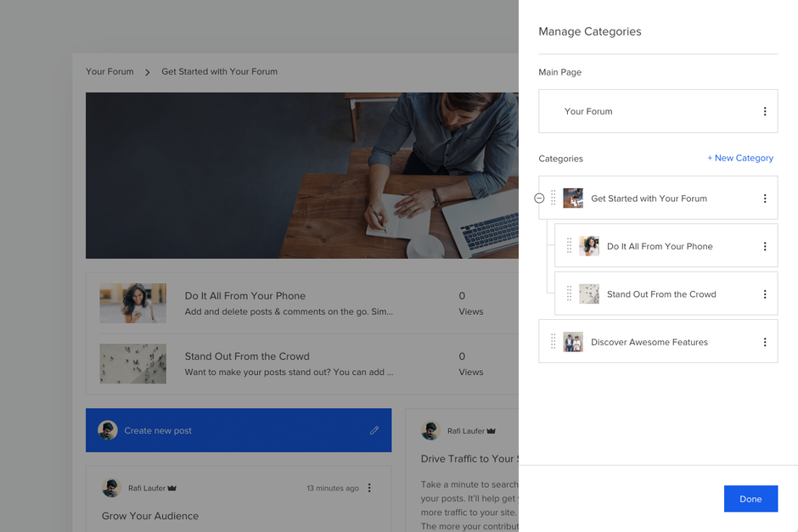Image resolution: width=798 pixels, height=532 pixels.
Task: Click Rafi Laufer's avatar on Drive Traffic post
Action: [430, 430]
